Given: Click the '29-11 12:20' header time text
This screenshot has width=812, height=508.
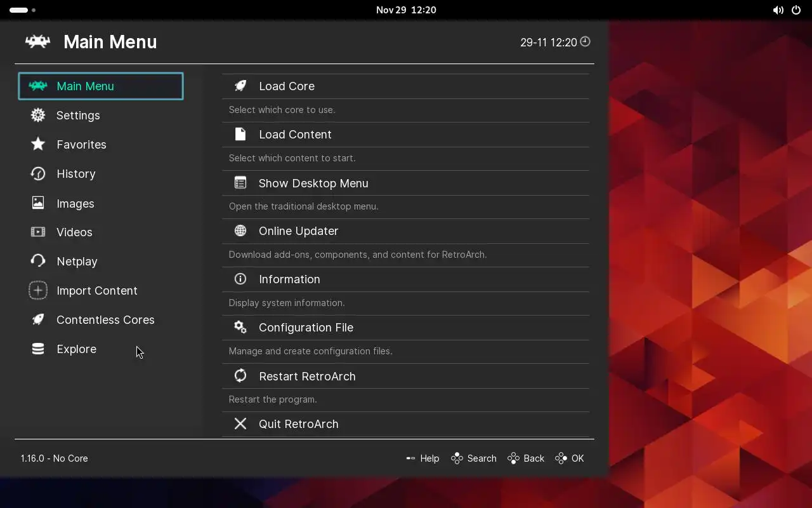Looking at the screenshot, I should [x=549, y=43].
